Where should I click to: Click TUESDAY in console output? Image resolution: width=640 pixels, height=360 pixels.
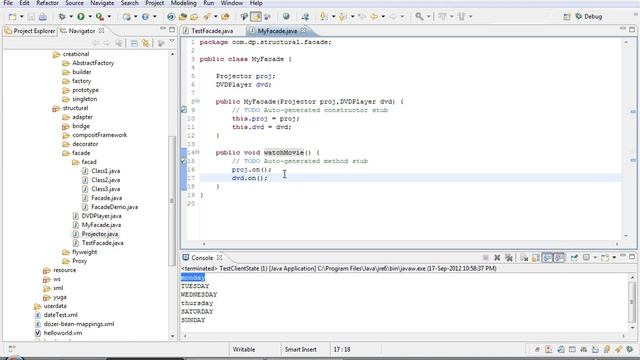pos(195,286)
